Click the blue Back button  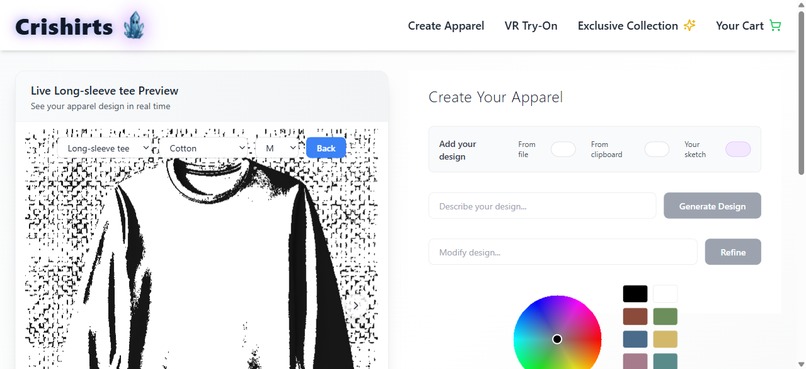326,148
